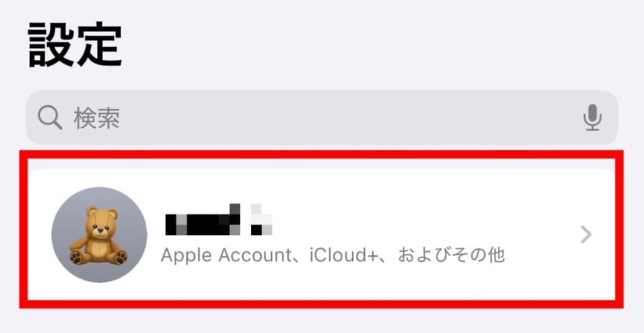Focus the 検索 search field
Viewport: 644px width, 333px height.
click(x=321, y=118)
